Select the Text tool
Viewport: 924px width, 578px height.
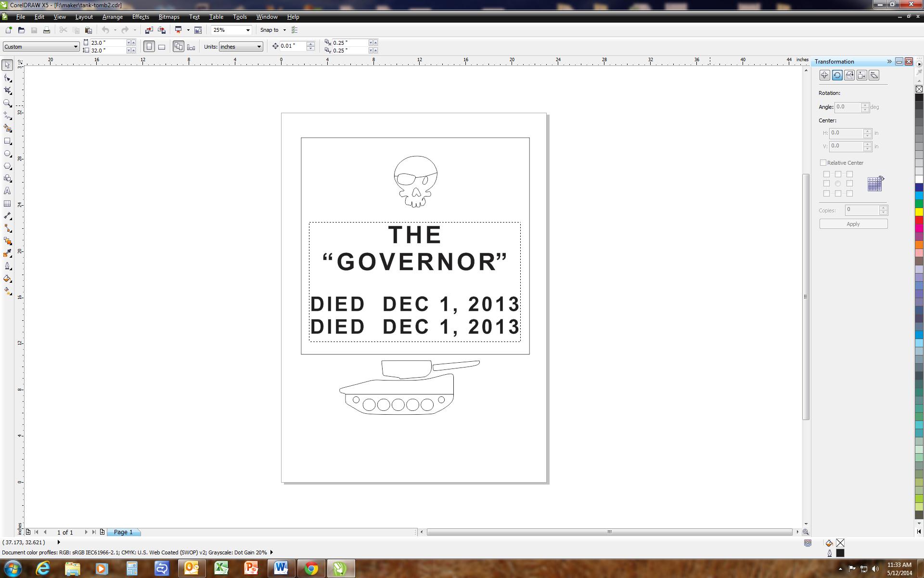(x=7, y=191)
